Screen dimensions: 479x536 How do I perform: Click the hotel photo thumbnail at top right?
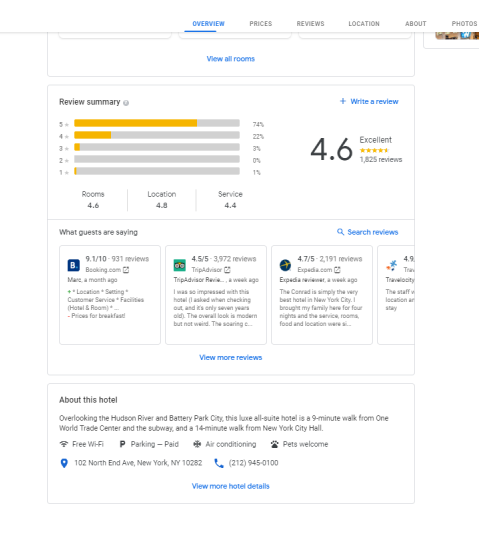(457, 35)
